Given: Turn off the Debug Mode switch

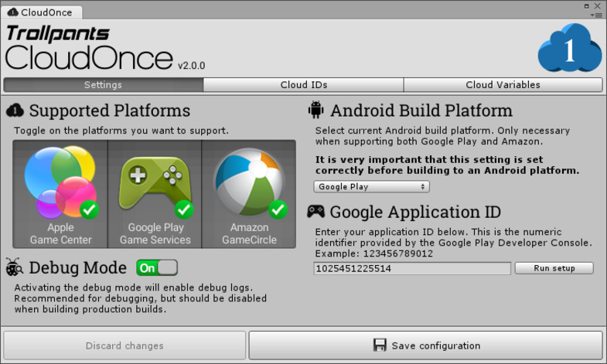Looking at the screenshot, I should [157, 267].
